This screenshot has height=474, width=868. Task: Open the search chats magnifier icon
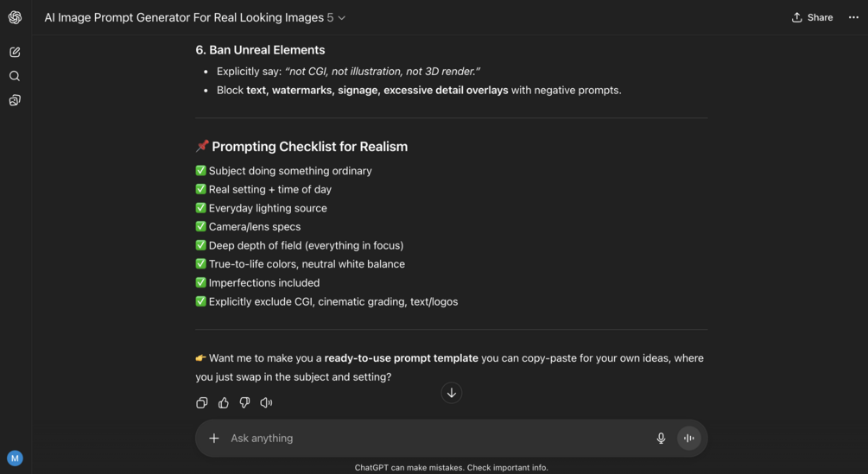15,76
